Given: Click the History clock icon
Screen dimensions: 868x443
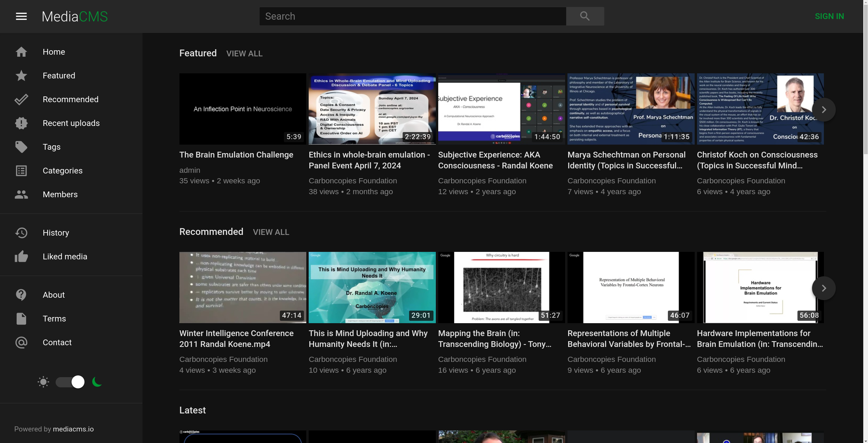Looking at the screenshot, I should 21,233.
